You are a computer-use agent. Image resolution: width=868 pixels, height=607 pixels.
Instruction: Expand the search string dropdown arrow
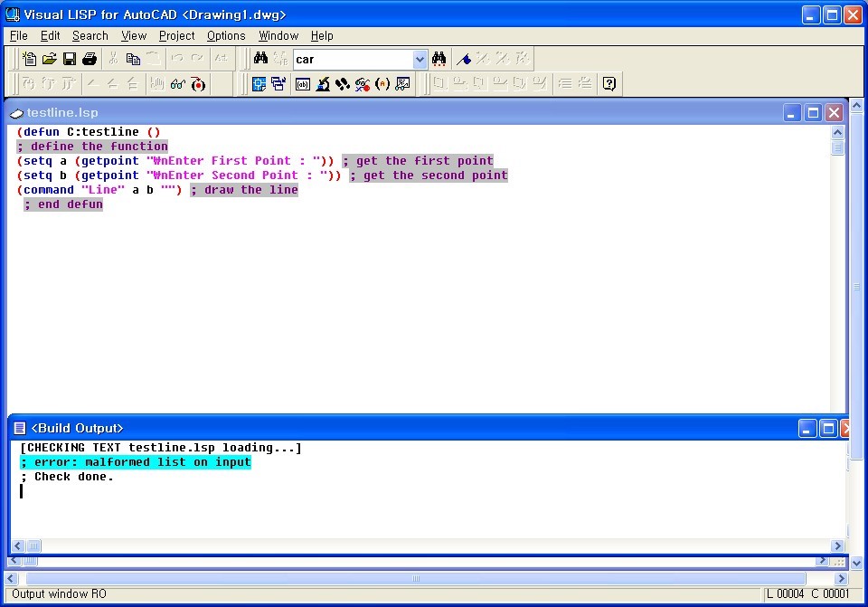(x=420, y=60)
